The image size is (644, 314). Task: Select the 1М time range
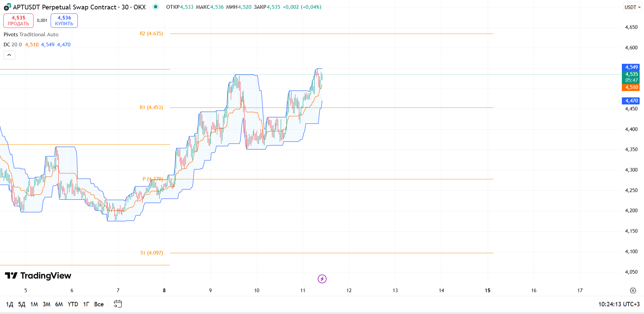[x=34, y=304]
